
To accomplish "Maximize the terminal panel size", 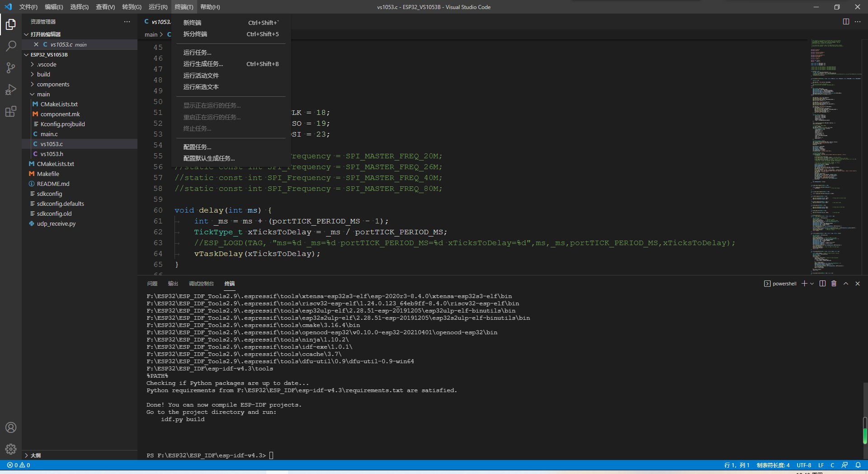I will tap(846, 284).
